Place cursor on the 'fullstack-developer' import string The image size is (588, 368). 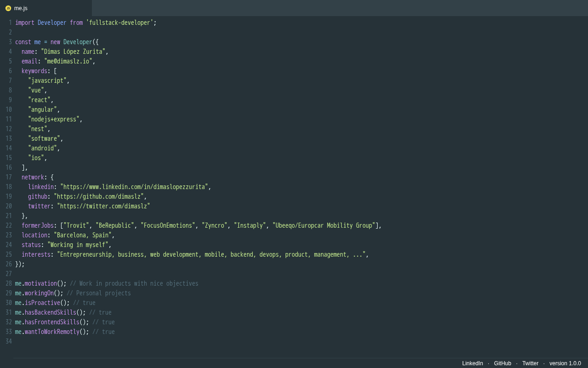pos(119,23)
